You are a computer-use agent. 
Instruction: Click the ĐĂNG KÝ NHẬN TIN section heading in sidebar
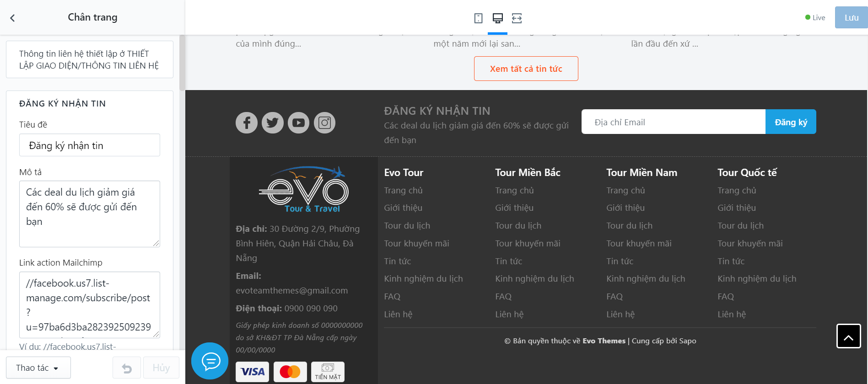[62, 104]
